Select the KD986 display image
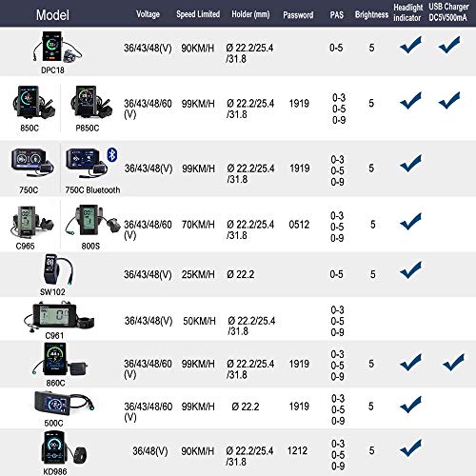This screenshot has width=476, height=476. [x=64, y=448]
